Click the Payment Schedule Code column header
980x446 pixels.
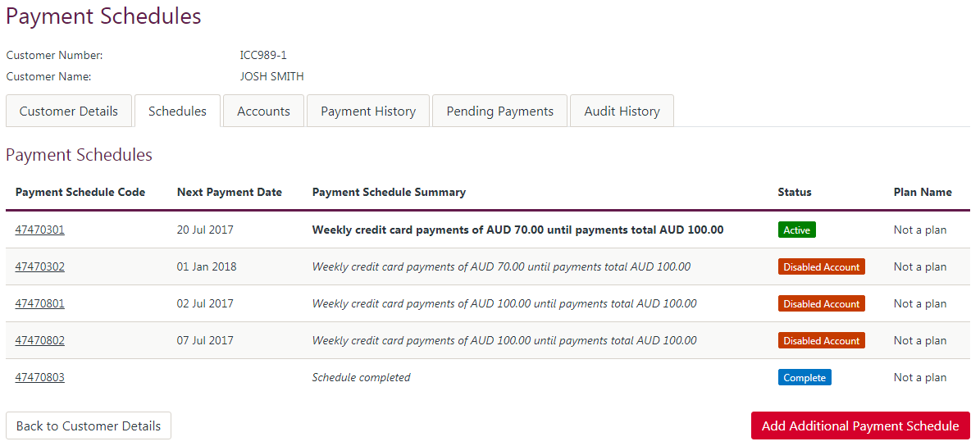(80, 193)
